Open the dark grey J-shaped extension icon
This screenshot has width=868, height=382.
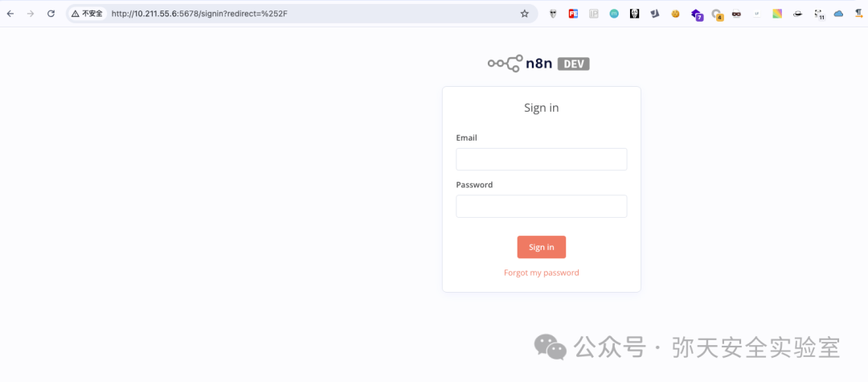[x=655, y=14]
